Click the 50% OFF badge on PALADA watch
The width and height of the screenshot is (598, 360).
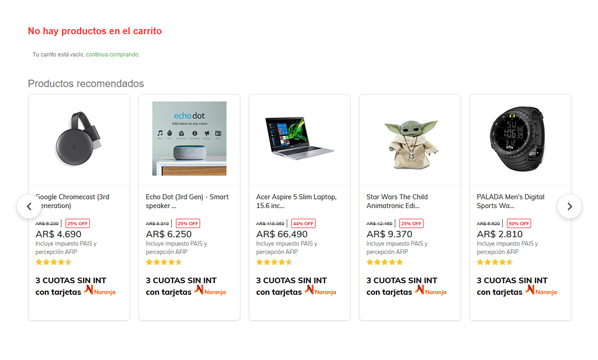click(519, 223)
